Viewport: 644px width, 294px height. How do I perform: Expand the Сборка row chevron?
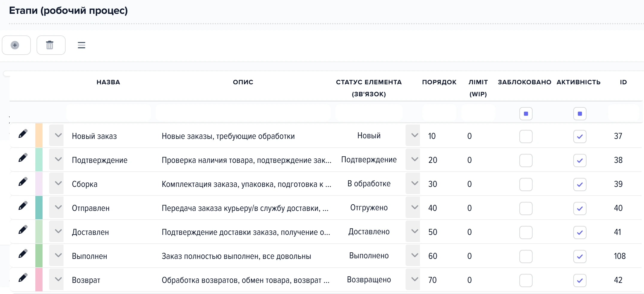pyautogui.click(x=56, y=183)
